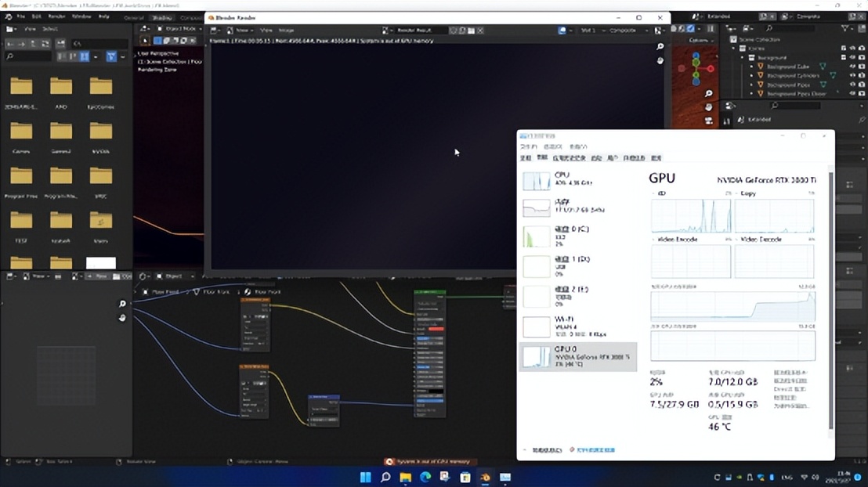Create new folder in file browser

coord(60,43)
